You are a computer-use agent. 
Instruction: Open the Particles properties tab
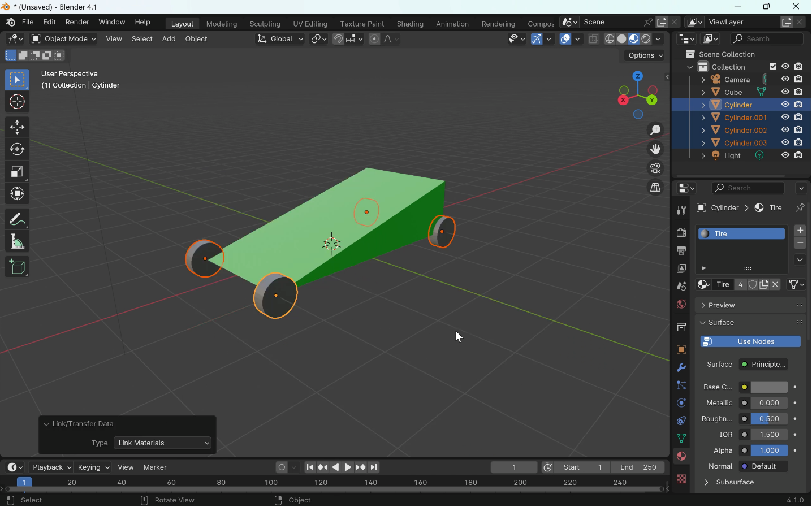pyautogui.click(x=682, y=386)
